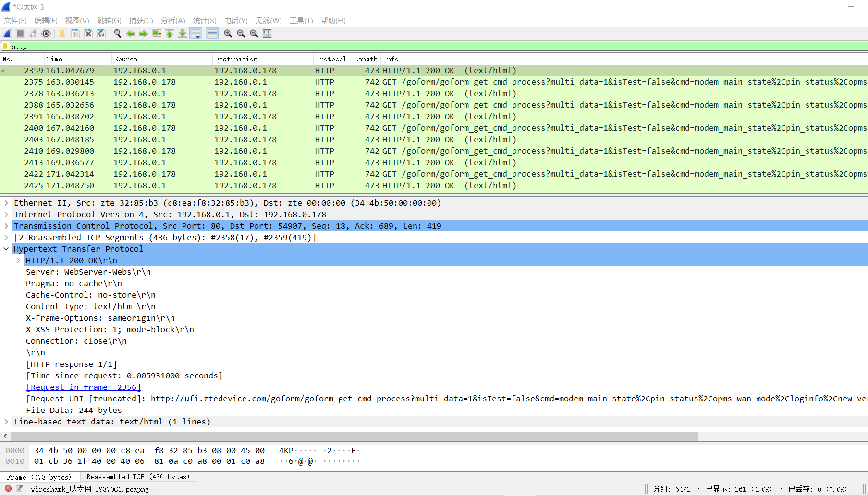Open a capture file via folder icon
The height and width of the screenshot is (496, 868).
tap(62, 34)
